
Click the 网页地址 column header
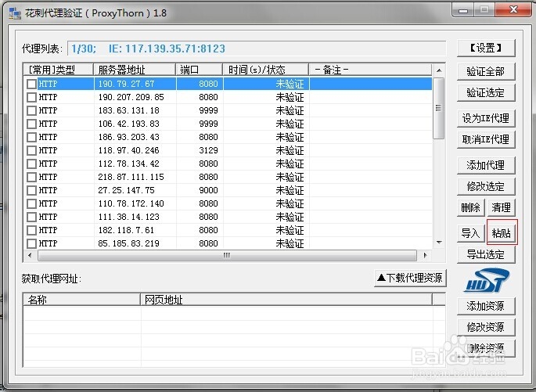pyautogui.click(x=286, y=300)
